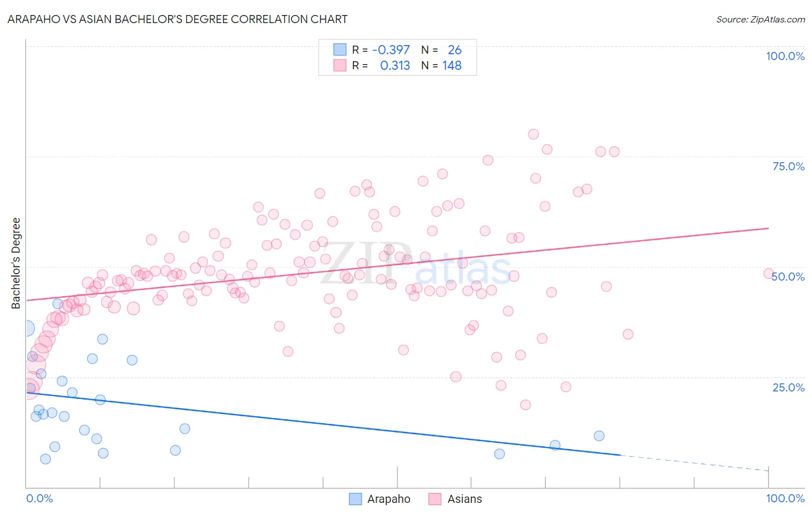Click the ZIPatlas watermark in chart center
This screenshot has height=515, width=812.
click(415, 263)
